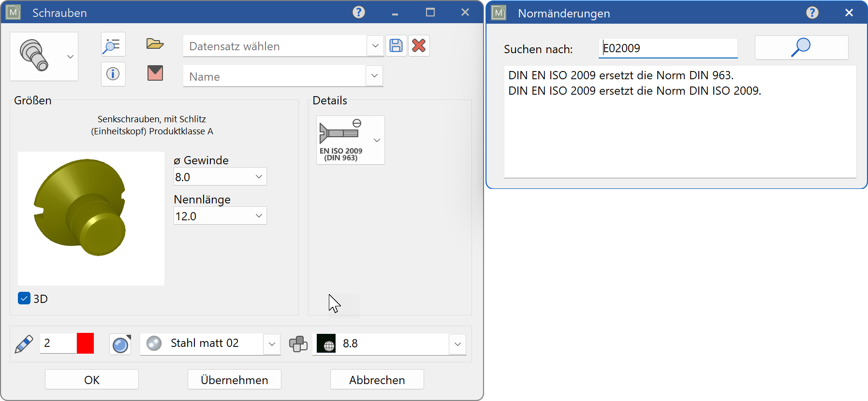
Task: Maximize the Schrauben window
Action: (430, 12)
